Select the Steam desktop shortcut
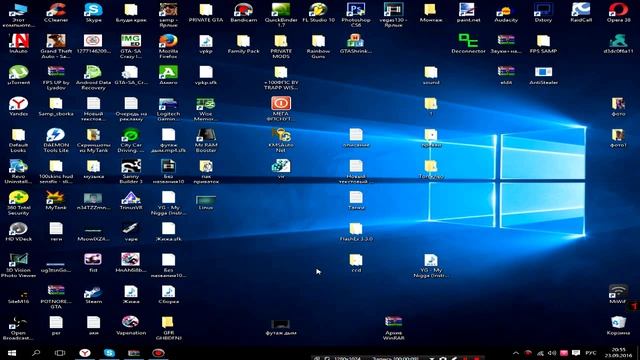The image size is (640, 360). (93, 294)
